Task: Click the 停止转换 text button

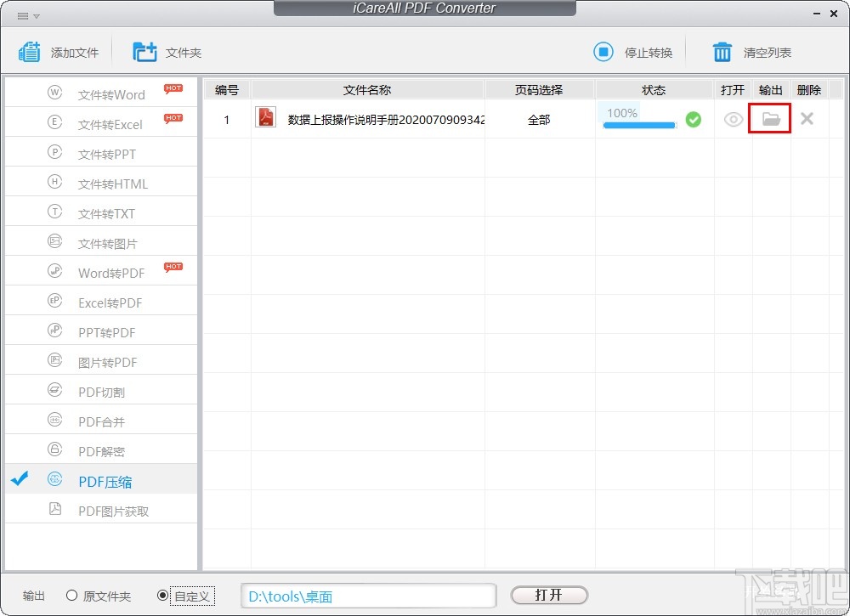Action: click(649, 53)
